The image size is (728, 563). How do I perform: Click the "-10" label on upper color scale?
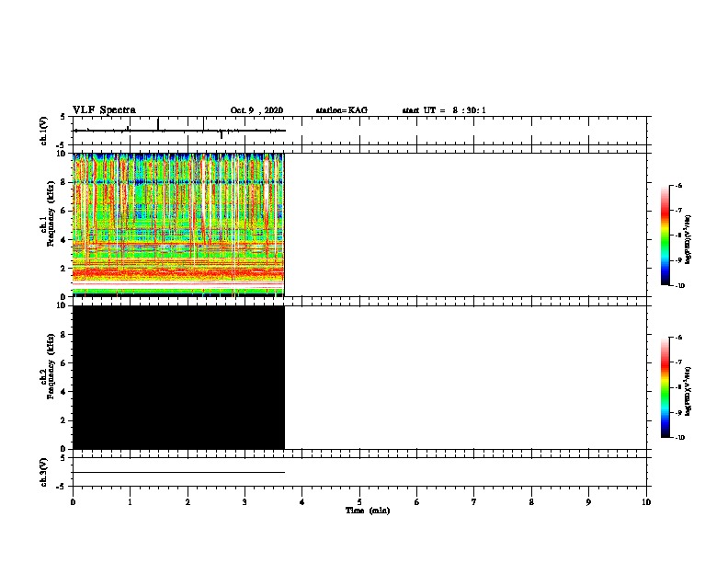(679, 286)
